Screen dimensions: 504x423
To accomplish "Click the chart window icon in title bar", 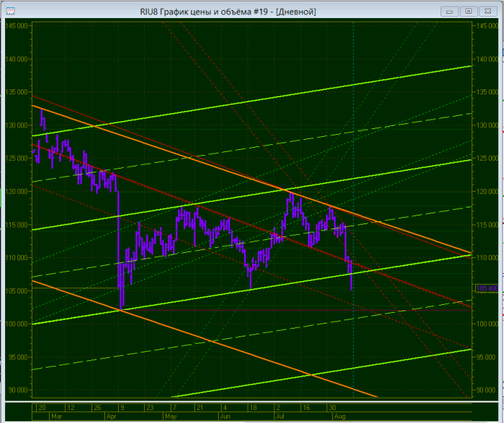I will pyautogui.click(x=10, y=12).
